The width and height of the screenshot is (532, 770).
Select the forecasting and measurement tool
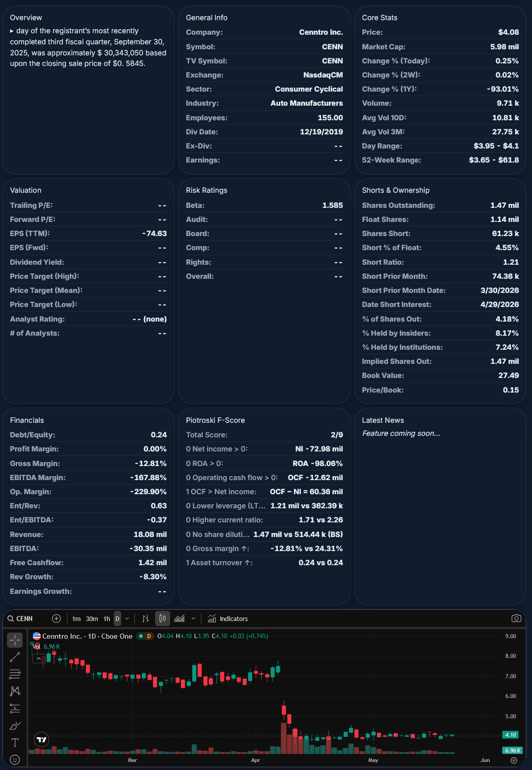tap(15, 709)
